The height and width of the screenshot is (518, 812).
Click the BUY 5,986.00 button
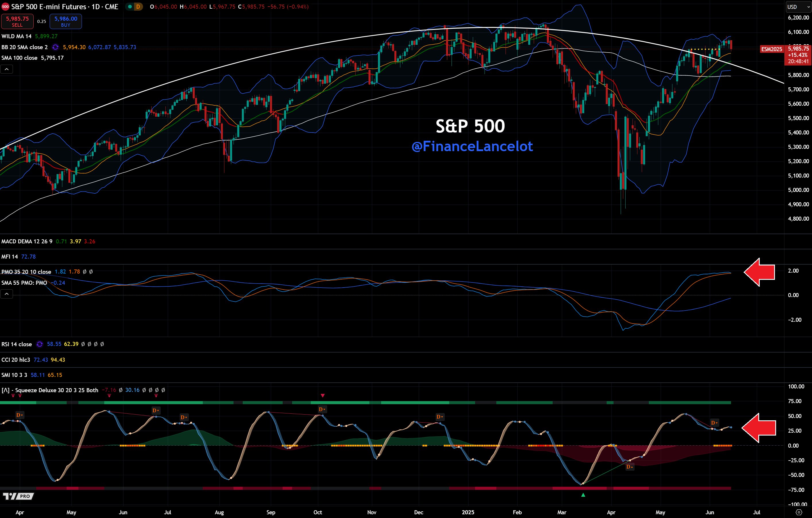coord(66,21)
